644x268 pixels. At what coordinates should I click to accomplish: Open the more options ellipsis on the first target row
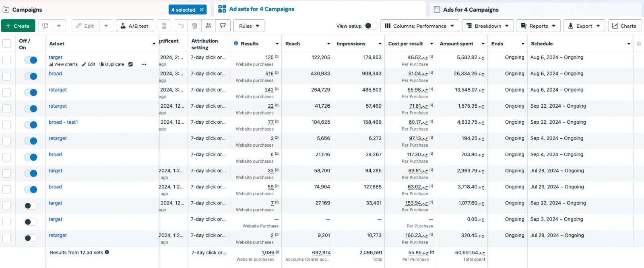click(x=144, y=64)
